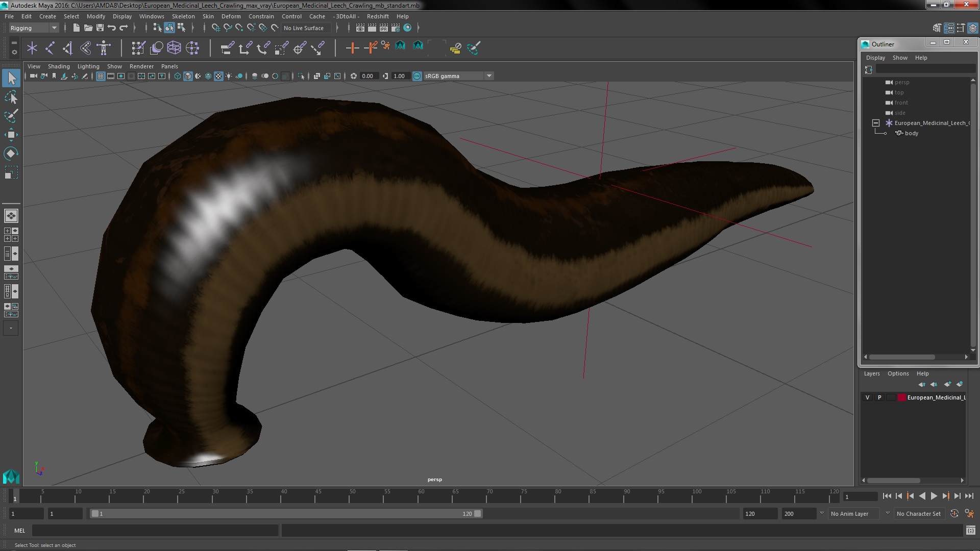This screenshot has height=551, width=980.
Task: Click the No Character Set button
Action: click(x=918, y=514)
